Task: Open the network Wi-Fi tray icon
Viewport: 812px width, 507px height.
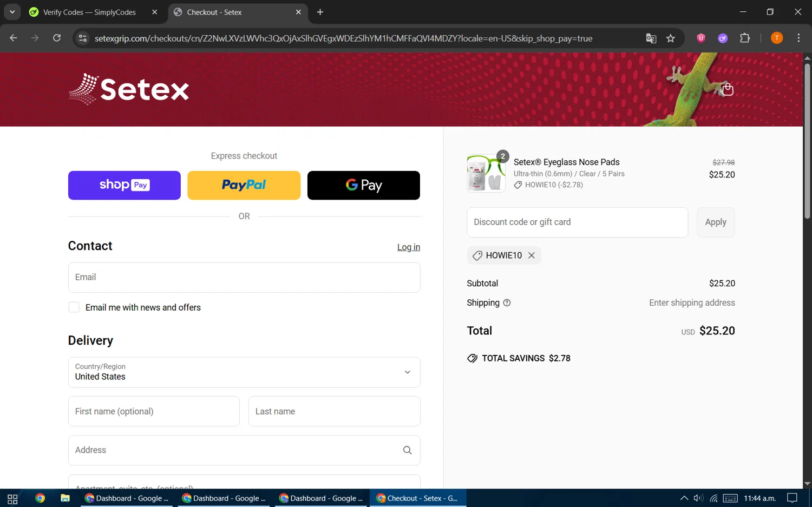Action: (714, 498)
